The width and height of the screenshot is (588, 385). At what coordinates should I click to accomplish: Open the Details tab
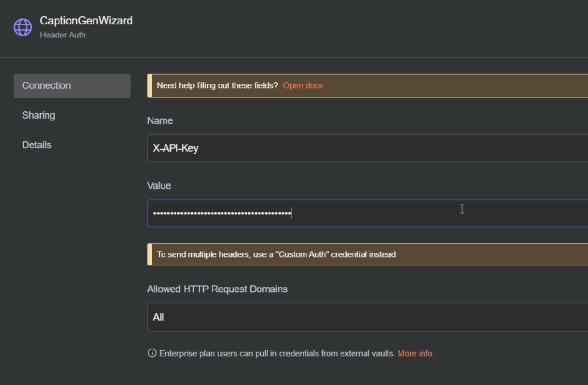coord(36,144)
